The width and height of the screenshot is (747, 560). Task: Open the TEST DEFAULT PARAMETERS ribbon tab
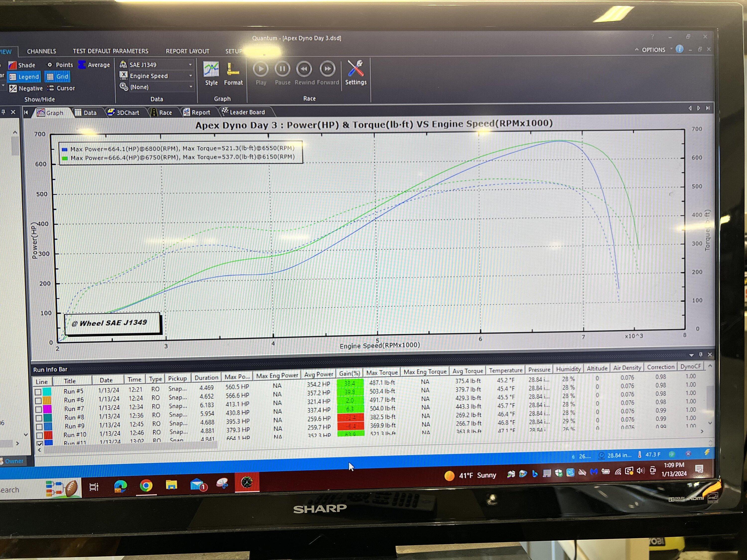click(x=110, y=51)
